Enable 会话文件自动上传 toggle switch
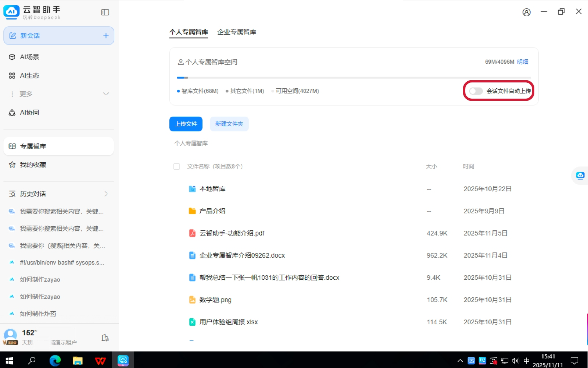The height and width of the screenshot is (368, 588). pos(476,91)
